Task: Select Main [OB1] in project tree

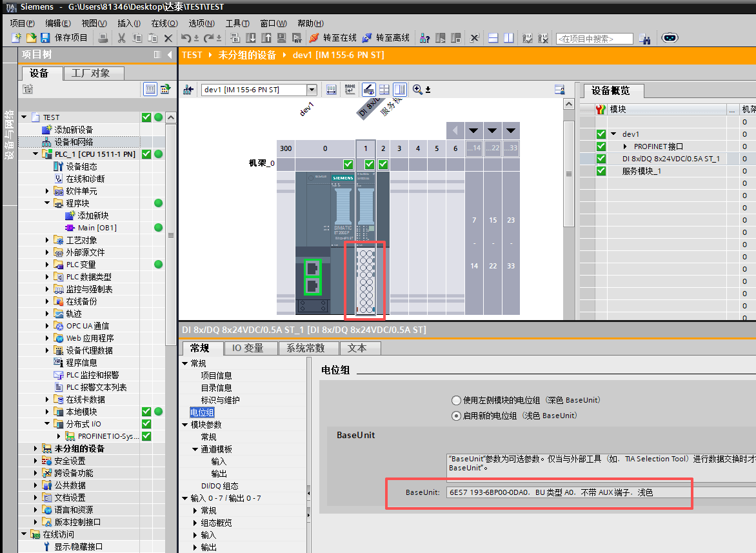Action: tap(97, 228)
